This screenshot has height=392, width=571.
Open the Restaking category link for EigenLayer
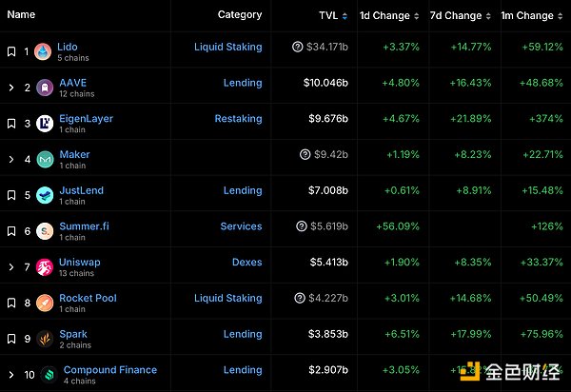238,119
